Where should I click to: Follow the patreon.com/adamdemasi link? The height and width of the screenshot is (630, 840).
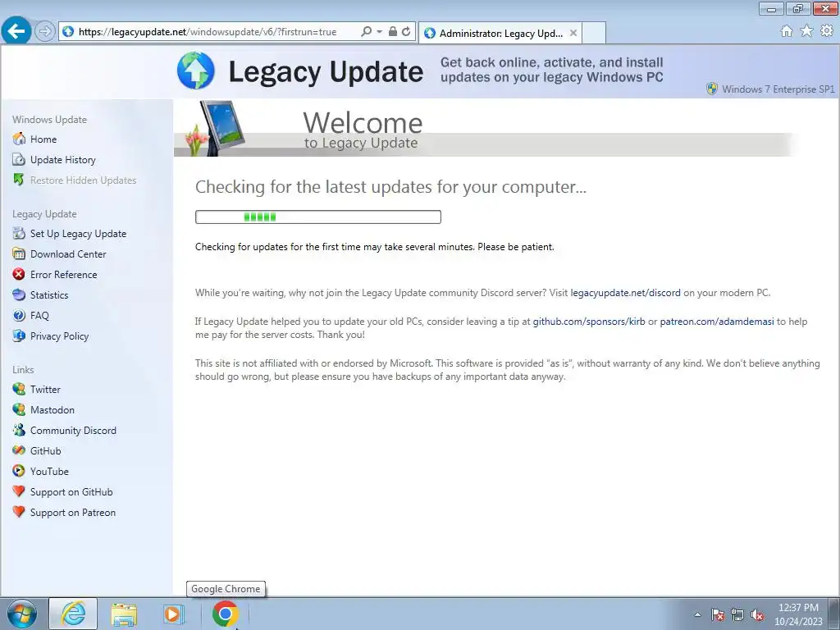click(717, 322)
